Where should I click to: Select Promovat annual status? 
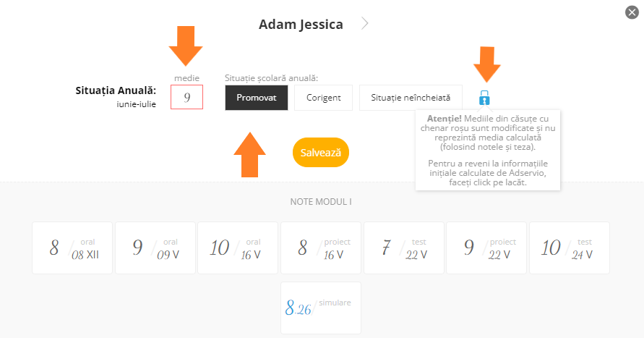[257, 98]
